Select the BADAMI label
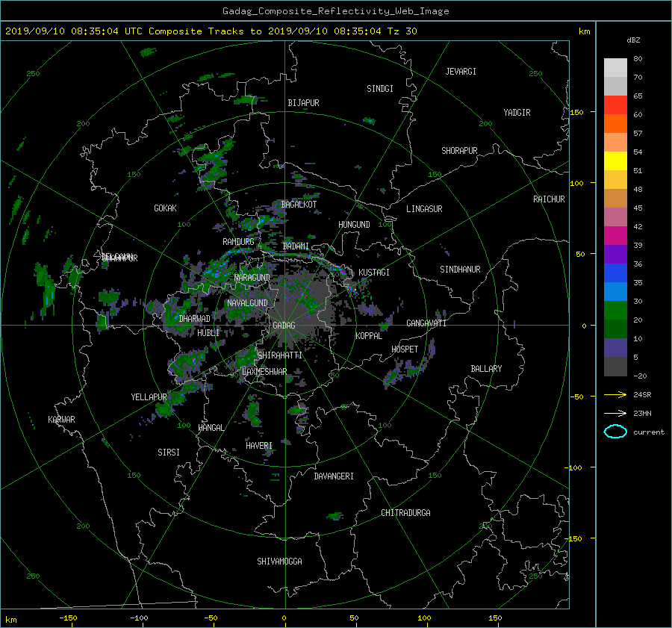 coord(296,246)
